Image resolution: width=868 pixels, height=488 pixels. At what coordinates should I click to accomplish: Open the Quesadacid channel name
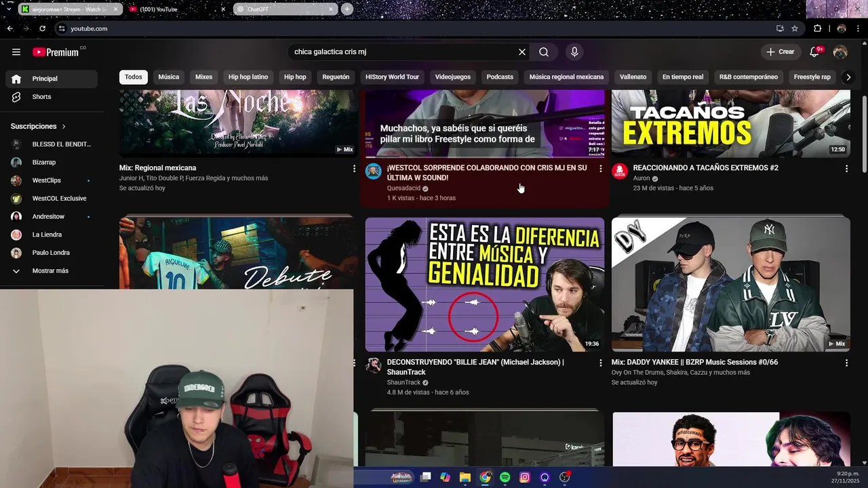coord(403,188)
